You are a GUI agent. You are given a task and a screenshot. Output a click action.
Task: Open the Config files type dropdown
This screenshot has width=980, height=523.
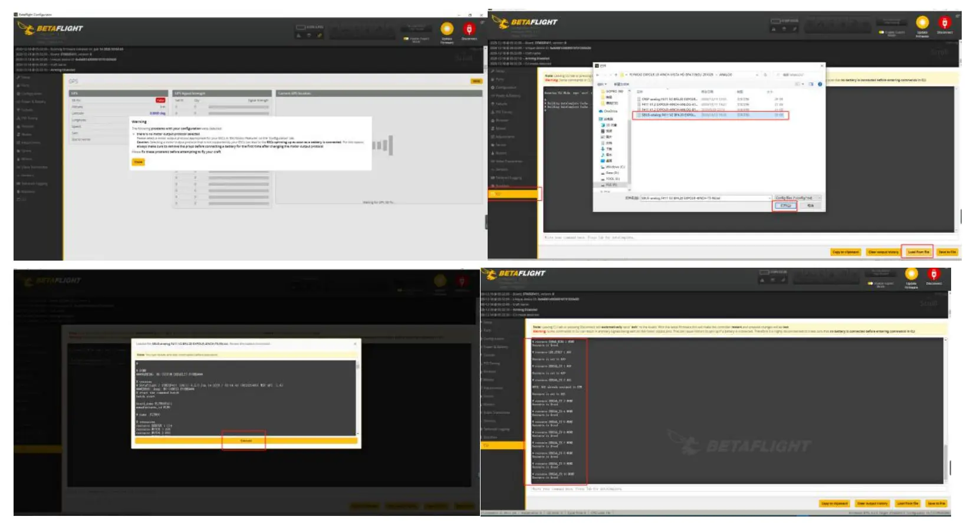(798, 198)
